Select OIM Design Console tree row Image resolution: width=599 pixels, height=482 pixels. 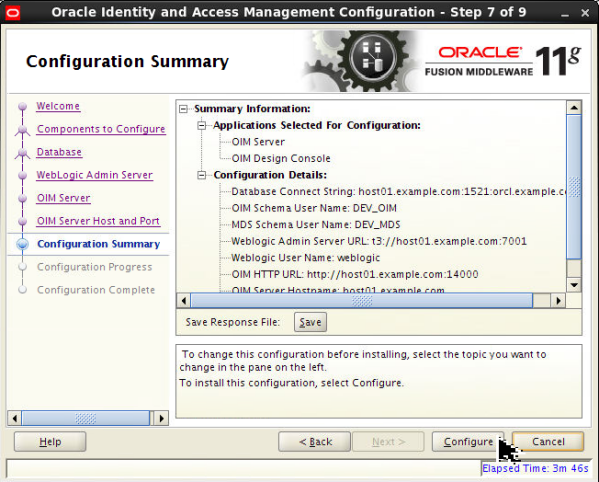pos(281,159)
